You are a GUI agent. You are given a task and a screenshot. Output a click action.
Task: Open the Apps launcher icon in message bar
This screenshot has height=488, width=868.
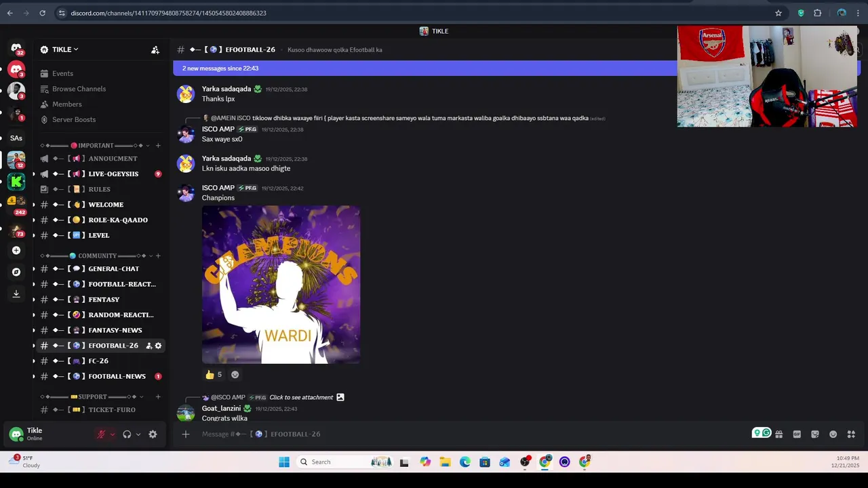(x=851, y=434)
